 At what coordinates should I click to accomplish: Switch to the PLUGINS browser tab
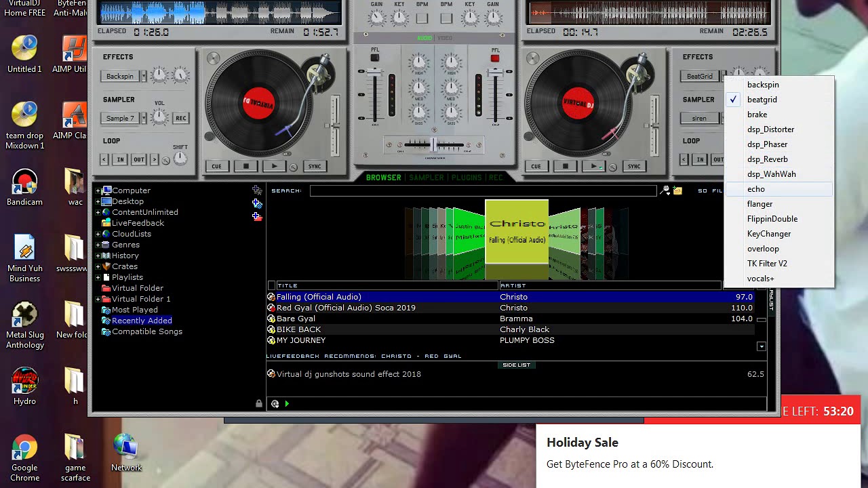click(467, 178)
